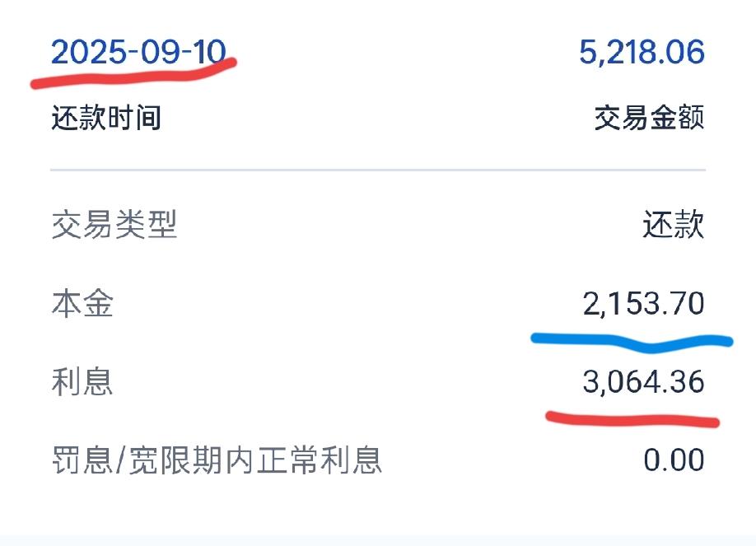
Task: Click the 还款 transaction type value
Action: (x=672, y=222)
